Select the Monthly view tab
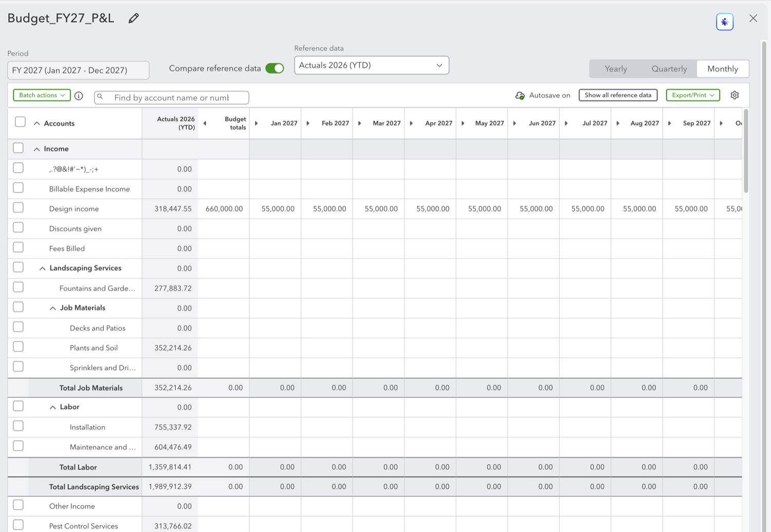This screenshot has height=532, width=771. point(723,69)
